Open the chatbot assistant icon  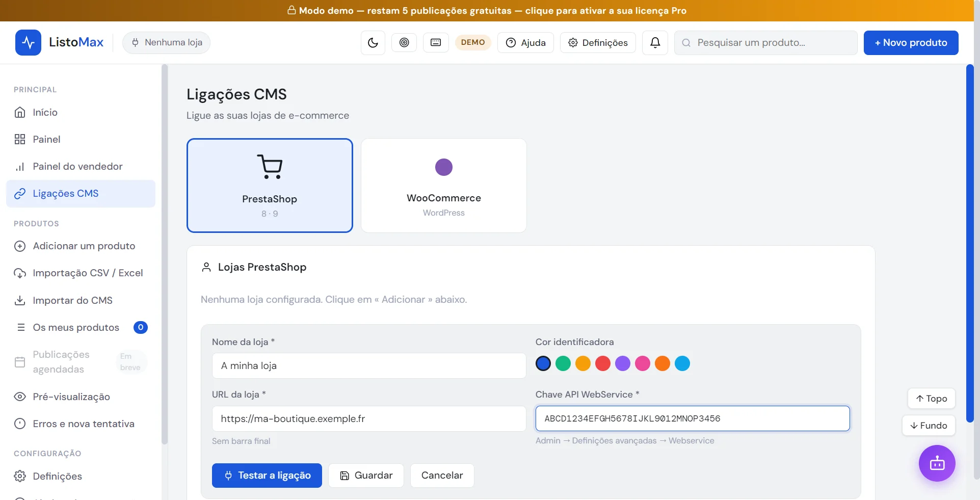[937, 463]
